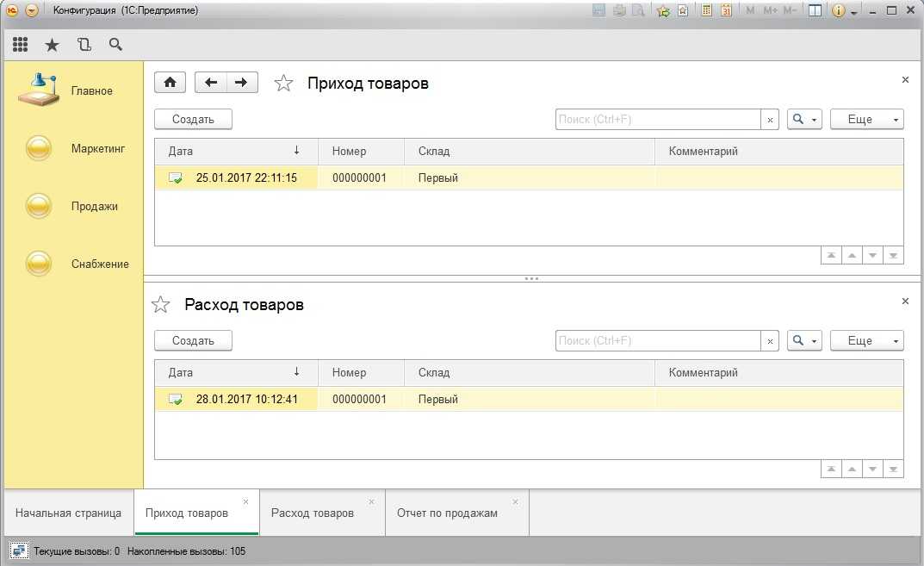The image size is (924, 566).
Task: Sort Приход товаров by Номер column
Action: (361, 151)
